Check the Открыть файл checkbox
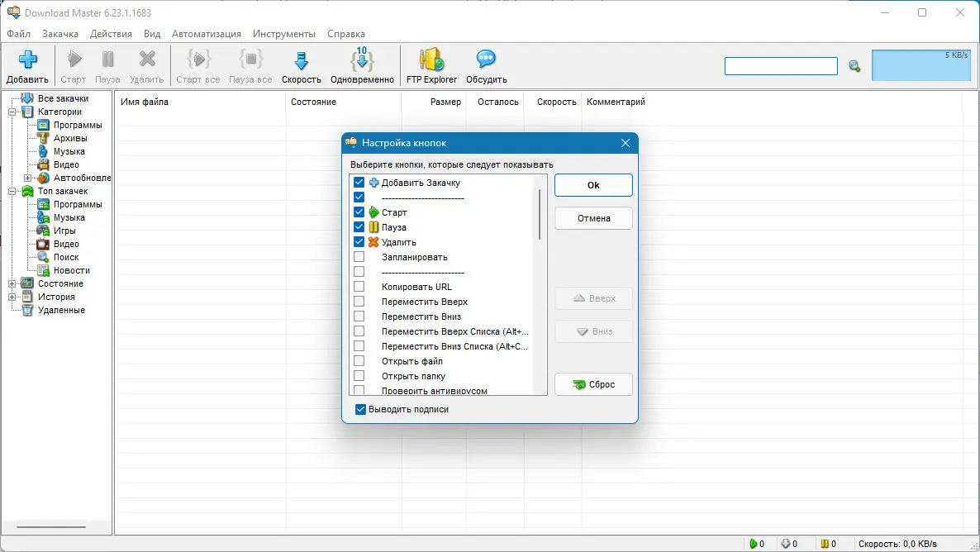Screen dimensions: 980x552 [359, 361]
